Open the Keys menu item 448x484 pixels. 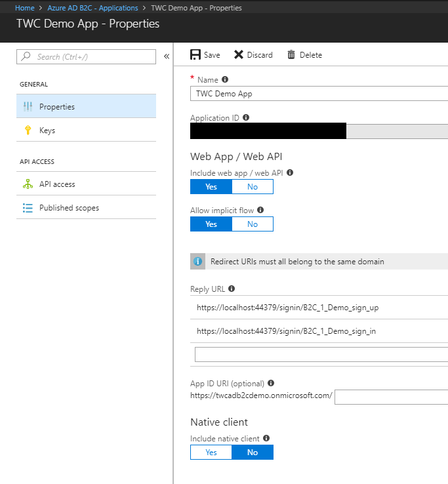click(86, 130)
